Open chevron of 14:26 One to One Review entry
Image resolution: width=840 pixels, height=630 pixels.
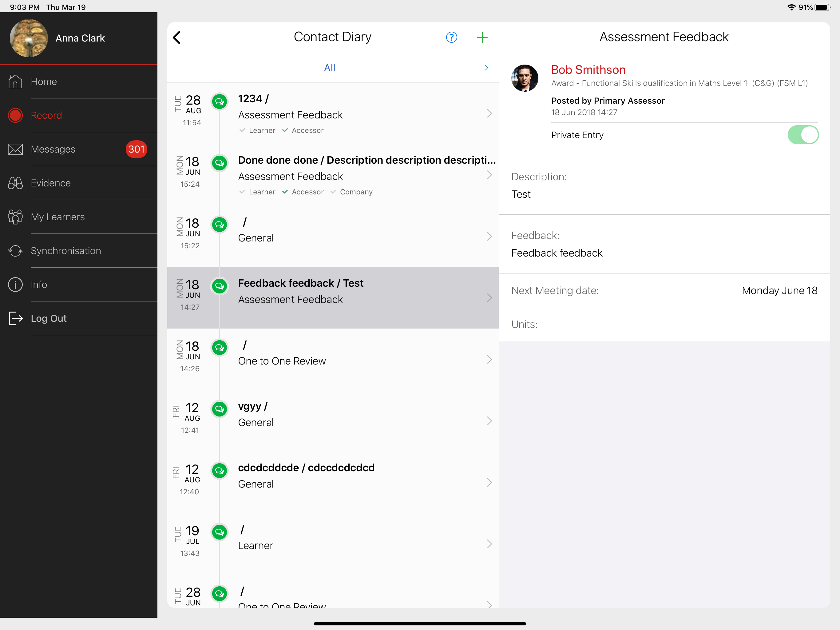(489, 360)
